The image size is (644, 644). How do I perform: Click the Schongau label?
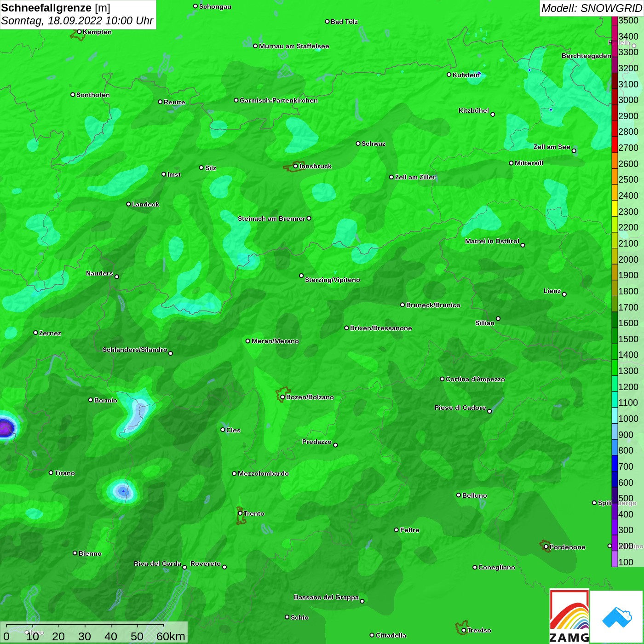[x=215, y=6]
